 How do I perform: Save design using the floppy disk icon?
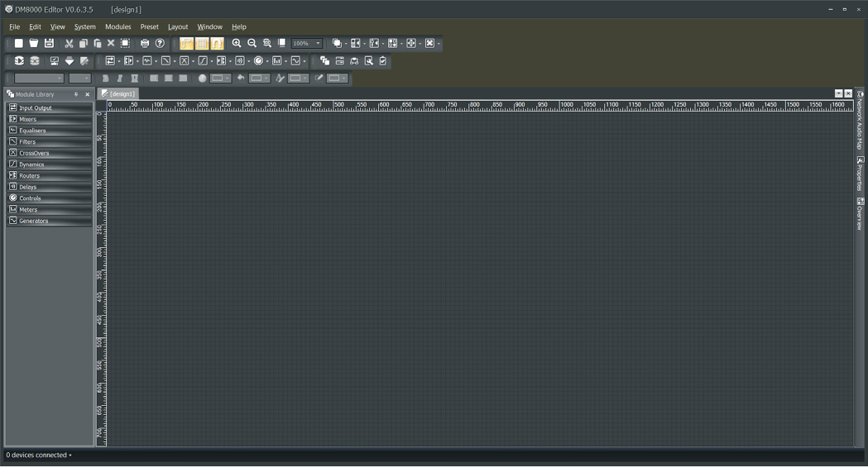[x=49, y=43]
